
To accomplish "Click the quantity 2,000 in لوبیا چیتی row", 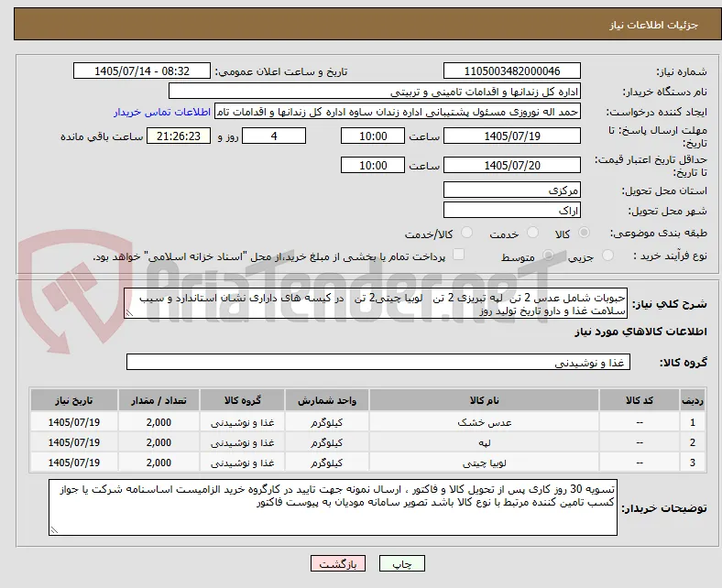I will (x=159, y=463).
